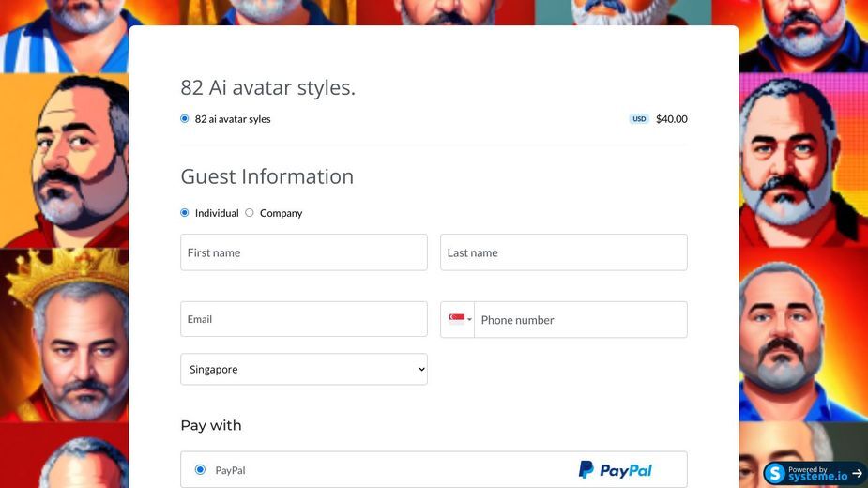
Task: Select PayPal payment radio button
Action: pyautogui.click(x=201, y=470)
